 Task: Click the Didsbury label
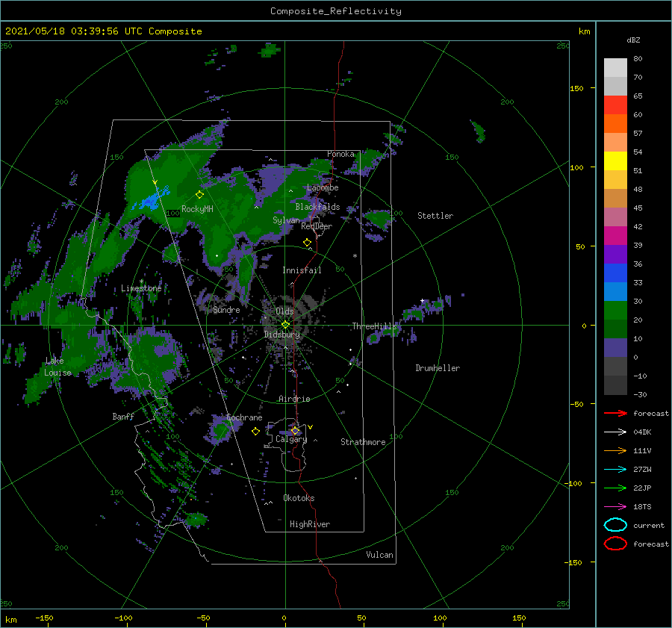(x=281, y=335)
